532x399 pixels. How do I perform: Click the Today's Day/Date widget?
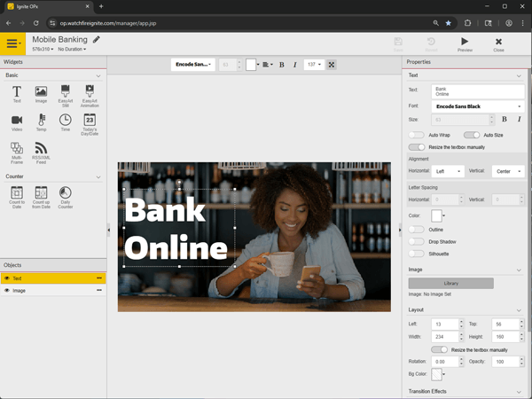89,121
